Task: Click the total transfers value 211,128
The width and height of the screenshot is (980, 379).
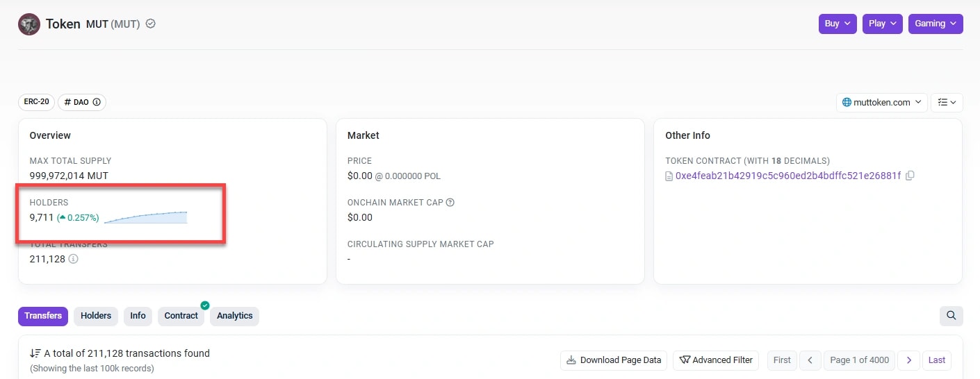Action: 47,259
